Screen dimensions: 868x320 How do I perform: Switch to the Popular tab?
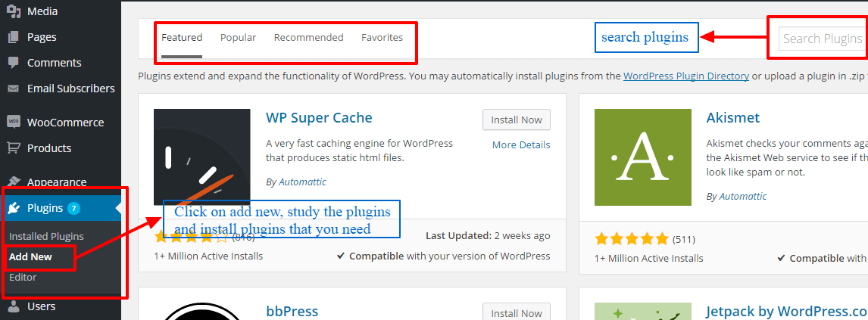pos(238,37)
